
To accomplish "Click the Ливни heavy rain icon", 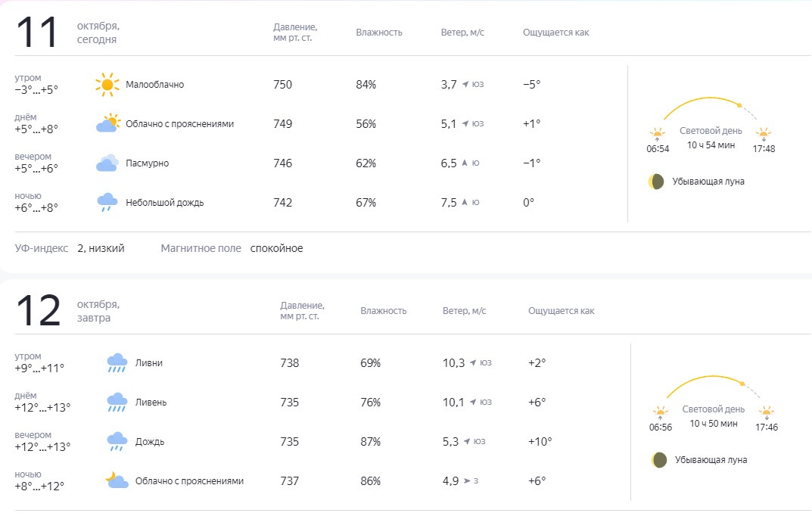I will (x=117, y=363).
